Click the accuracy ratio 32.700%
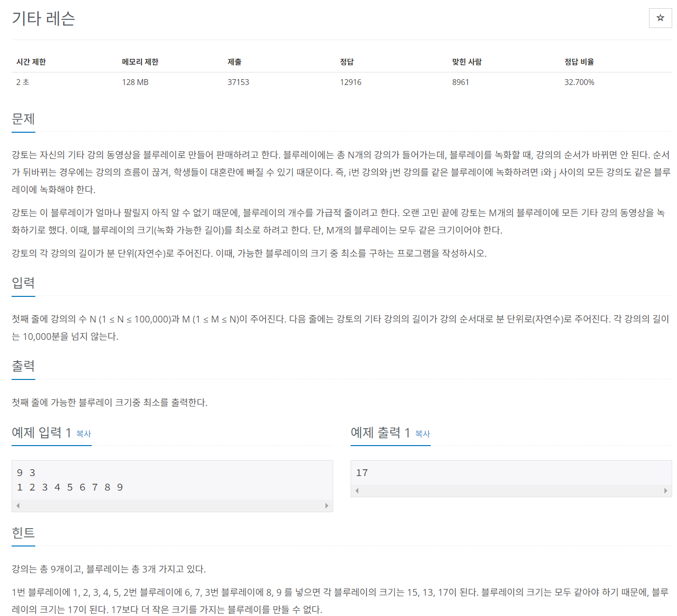The height and width of the screenshot is (616, 677). [x=579, y=82]
